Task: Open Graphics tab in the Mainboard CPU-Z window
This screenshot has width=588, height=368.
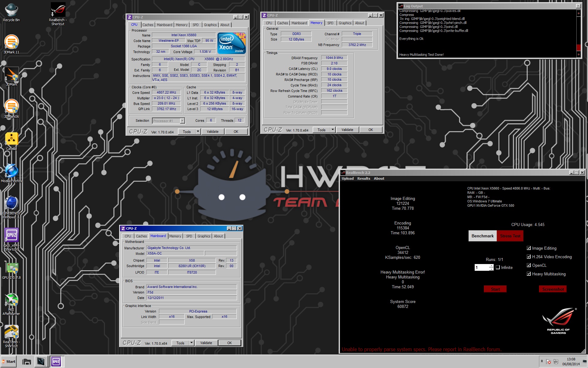Action: tap(204, 236)
